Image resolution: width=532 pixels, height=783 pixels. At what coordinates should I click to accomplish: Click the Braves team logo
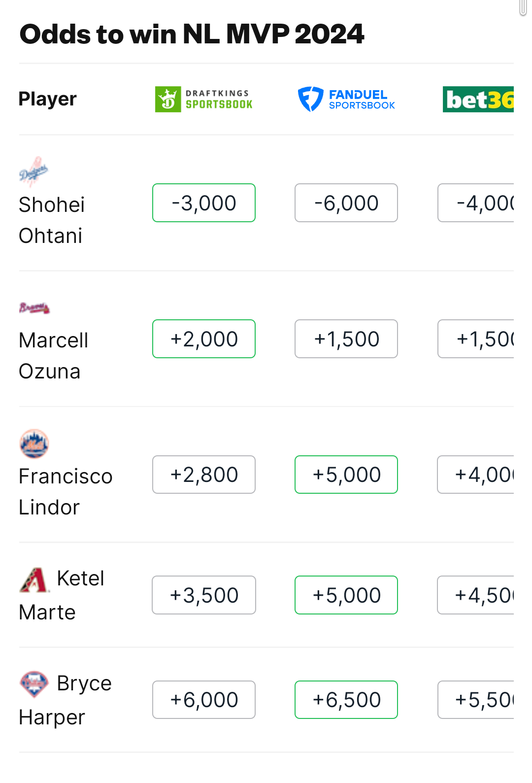tap(34, 308)
